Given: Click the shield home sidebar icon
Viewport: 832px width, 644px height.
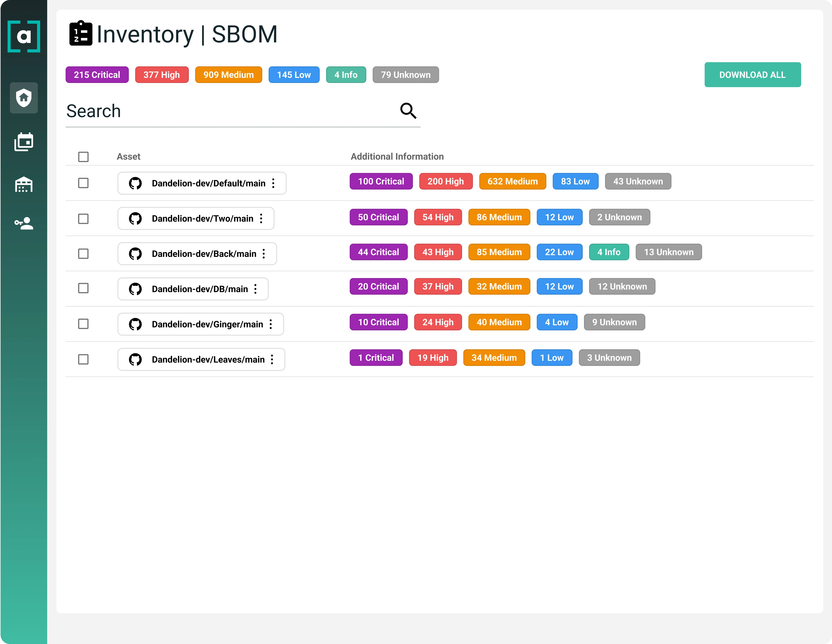Looking at the screenshot, I should tap(24, 98).
